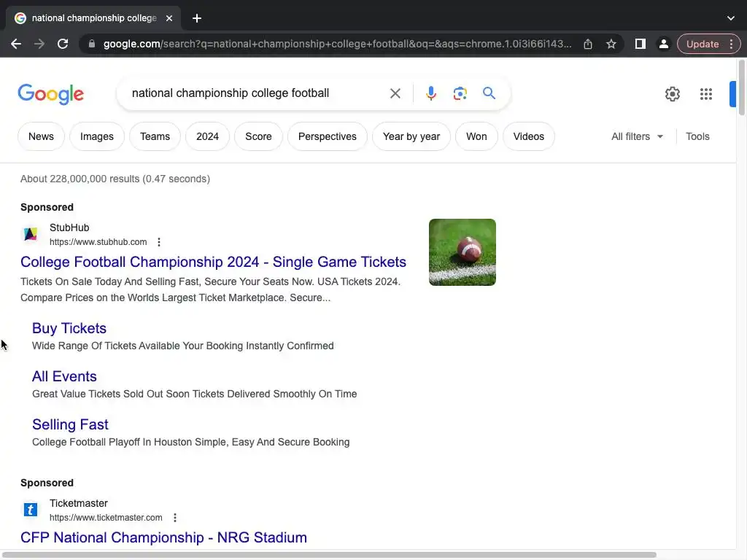Click the StubHub favicon
Viewport: 747px width, 560px height.
(x=31, y=234)
